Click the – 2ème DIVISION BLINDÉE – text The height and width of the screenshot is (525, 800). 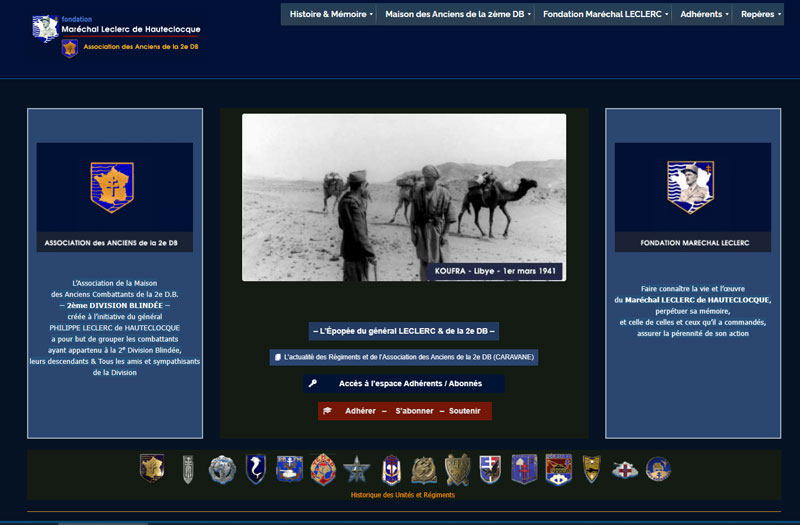coord(115,306)
